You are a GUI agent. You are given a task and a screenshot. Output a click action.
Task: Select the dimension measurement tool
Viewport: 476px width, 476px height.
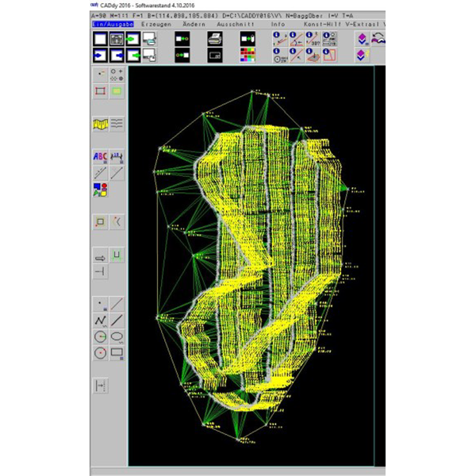[117, 156]
